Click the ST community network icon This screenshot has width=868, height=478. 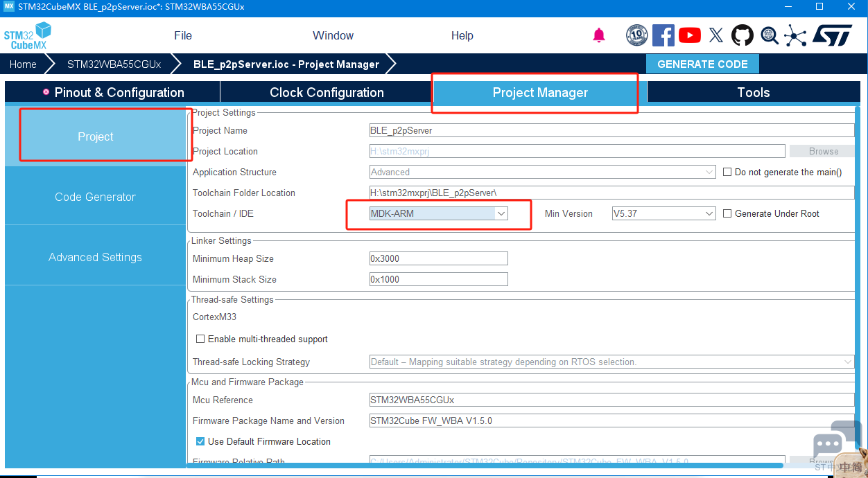(795, 35)
